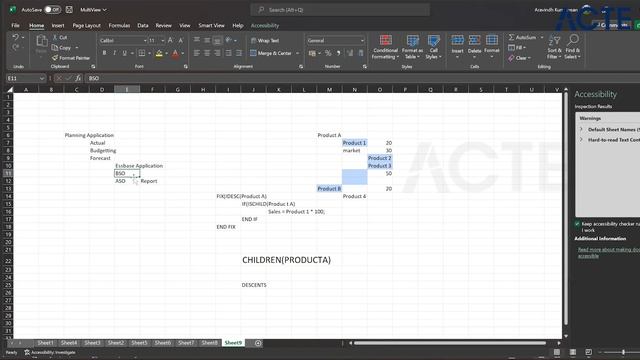The width and height of the screenshot is (640, 360).
Task: Click the zoom slider handle
Action: (x=623, y=352)
